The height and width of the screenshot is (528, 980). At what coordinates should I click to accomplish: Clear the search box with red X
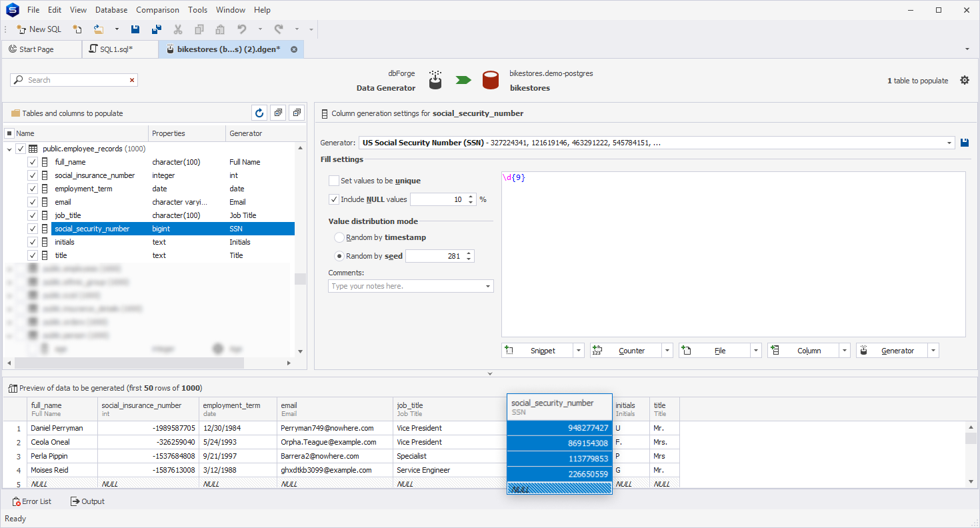pos(132,80)
